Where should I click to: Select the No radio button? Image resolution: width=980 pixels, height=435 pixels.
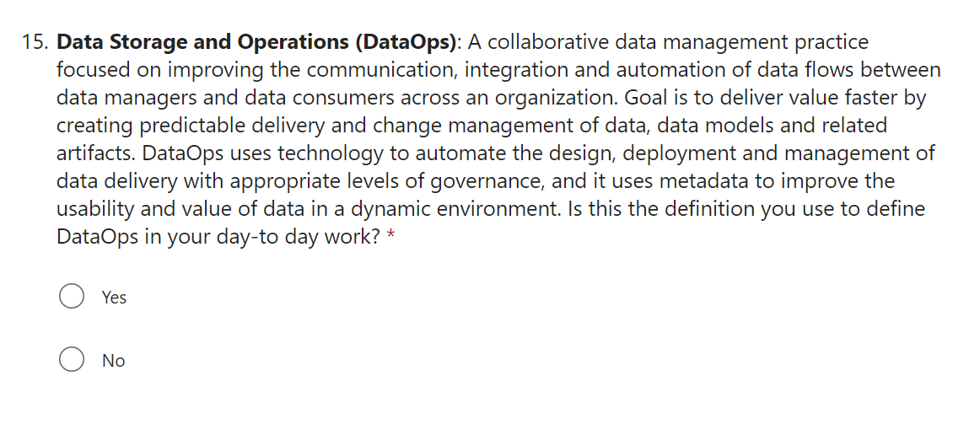[72, 360]
